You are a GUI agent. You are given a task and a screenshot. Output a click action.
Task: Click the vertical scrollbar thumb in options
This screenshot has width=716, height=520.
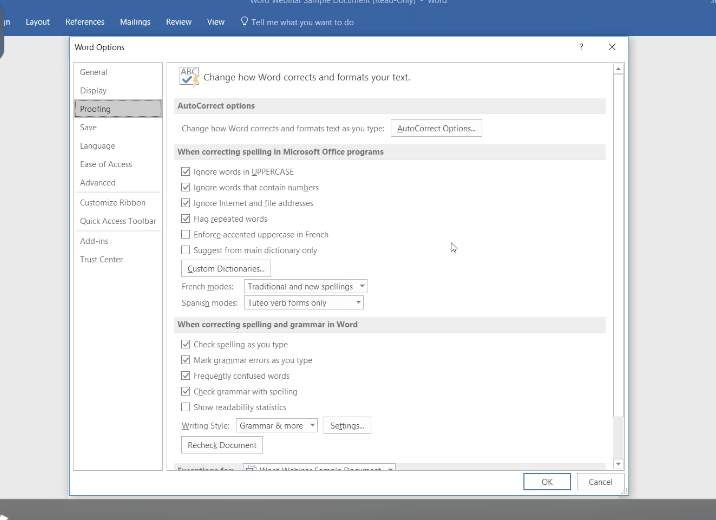pos(618,245)
